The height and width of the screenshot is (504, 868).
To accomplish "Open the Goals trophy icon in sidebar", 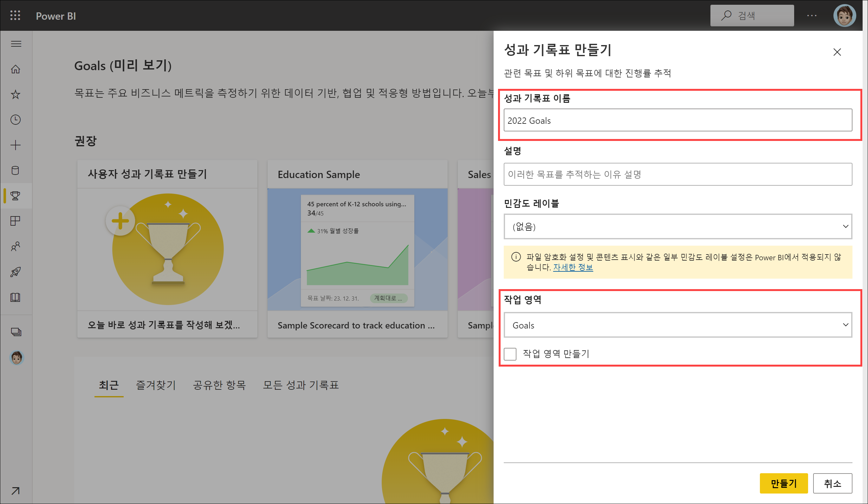I will point(16,196).
